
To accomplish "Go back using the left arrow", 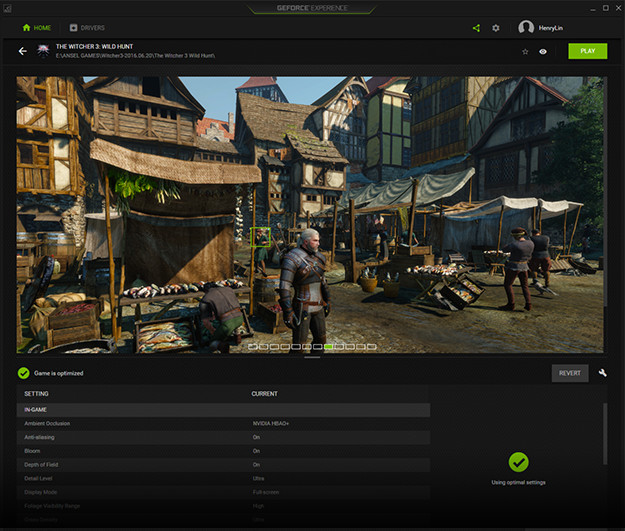I will [x=23, y=51].
